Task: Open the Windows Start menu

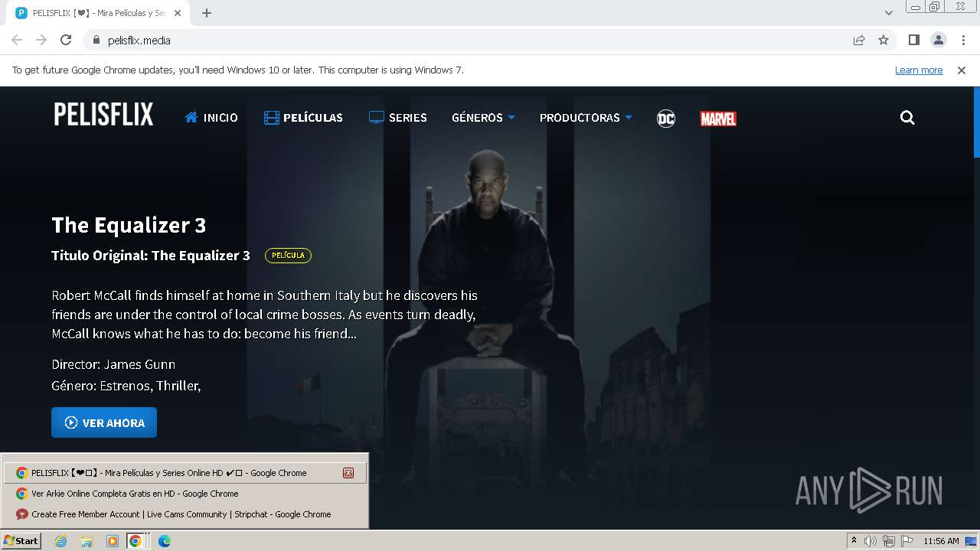Action: click(x=21, y=541)
